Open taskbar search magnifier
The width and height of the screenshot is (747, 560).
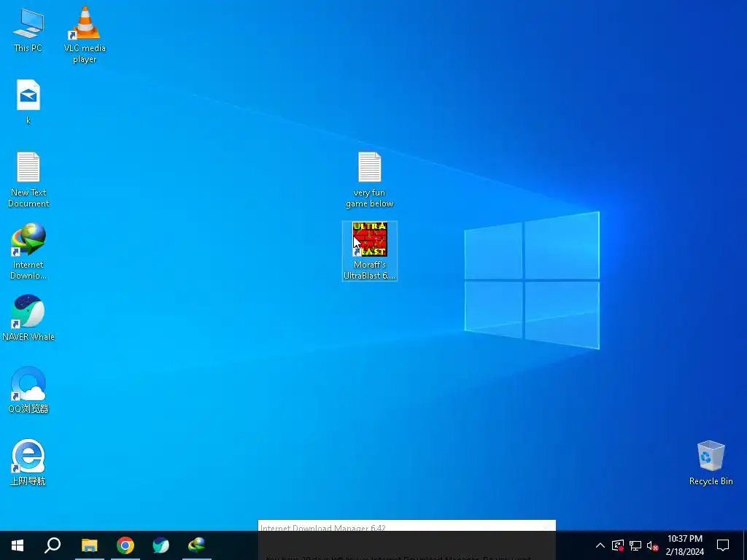pos(53,545)
